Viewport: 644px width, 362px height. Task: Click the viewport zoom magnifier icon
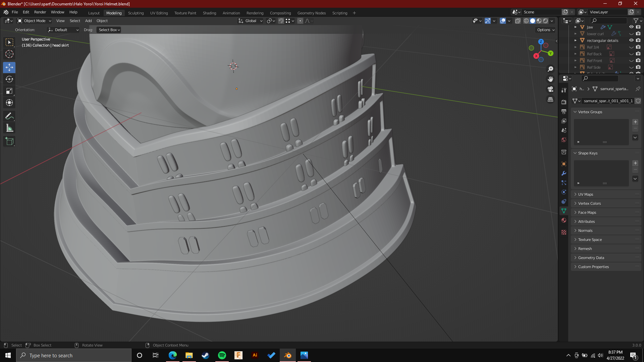pyautogui.click(x=550, y=69)
